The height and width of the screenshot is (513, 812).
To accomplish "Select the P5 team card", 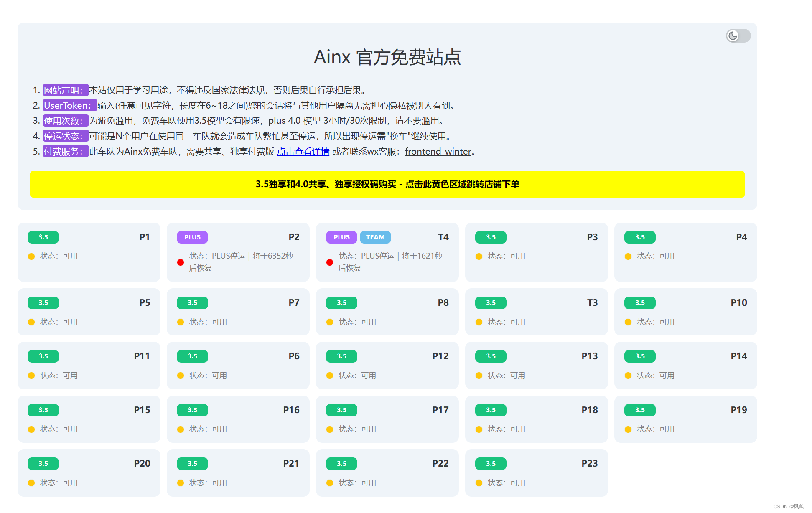I will coord(89,312).
